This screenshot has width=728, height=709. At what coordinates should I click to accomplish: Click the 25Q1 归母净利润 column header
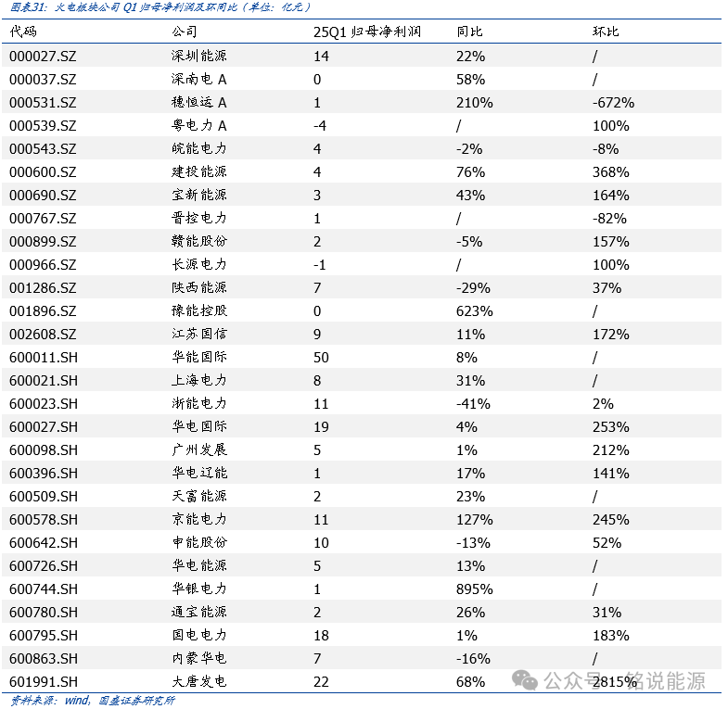tap(367, 32)
